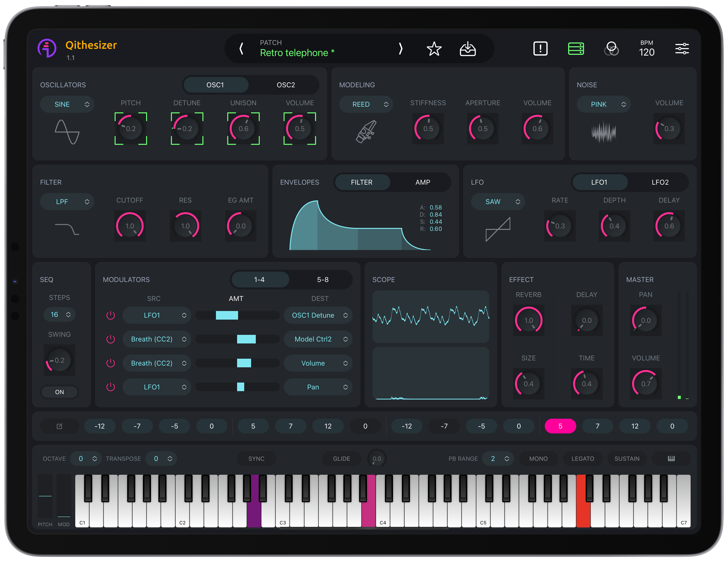This screenshot has width=728, height=563.
Task: Click the Glide knob showing 0.0
Action: tap(377, 459)
